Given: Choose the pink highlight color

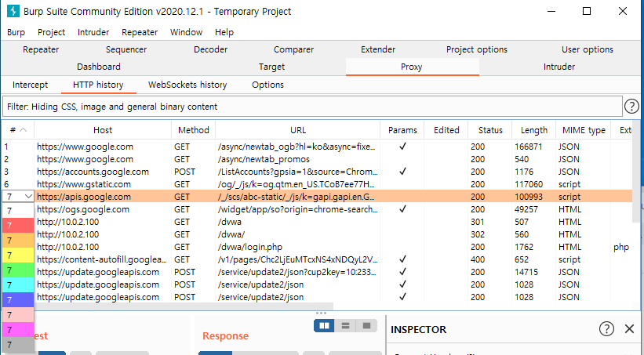Looking at the screenshot, I should coord(18,315).
